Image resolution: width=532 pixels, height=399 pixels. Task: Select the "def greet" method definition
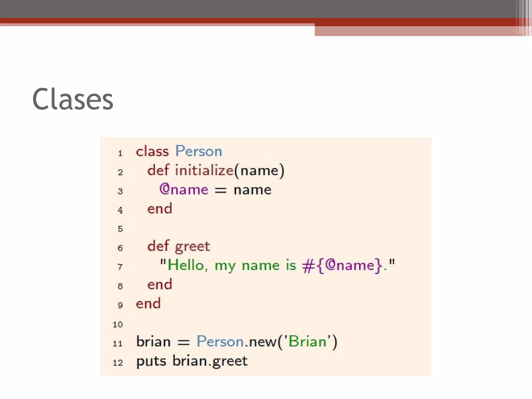point(178,246)
